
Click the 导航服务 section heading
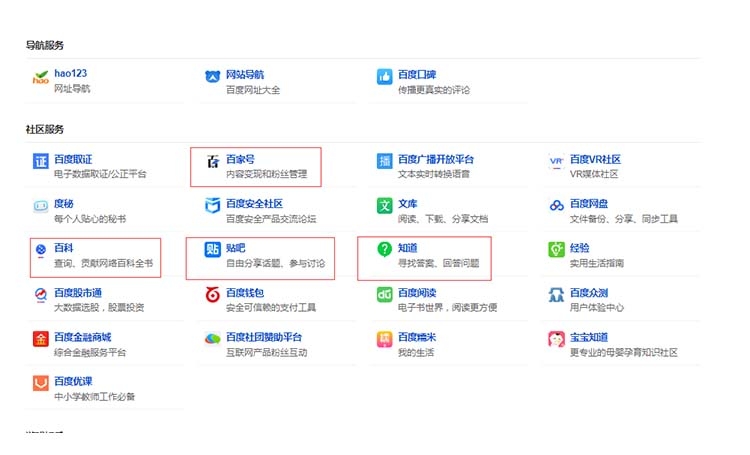[x=44, y=45]
